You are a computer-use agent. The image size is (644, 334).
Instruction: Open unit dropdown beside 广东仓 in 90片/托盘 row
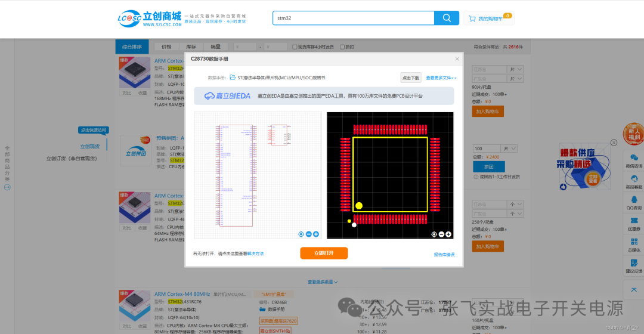515,79
